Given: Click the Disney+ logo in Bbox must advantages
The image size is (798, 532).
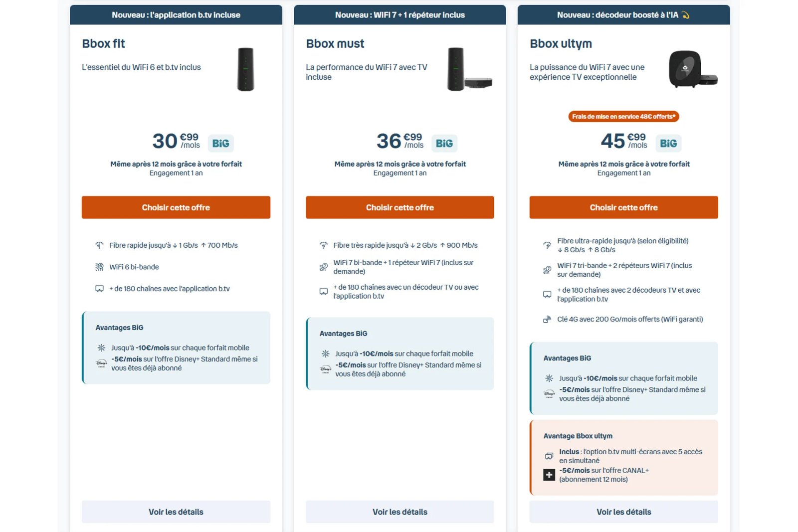Looking at the screenshot, I should click(x=325, y=369).
